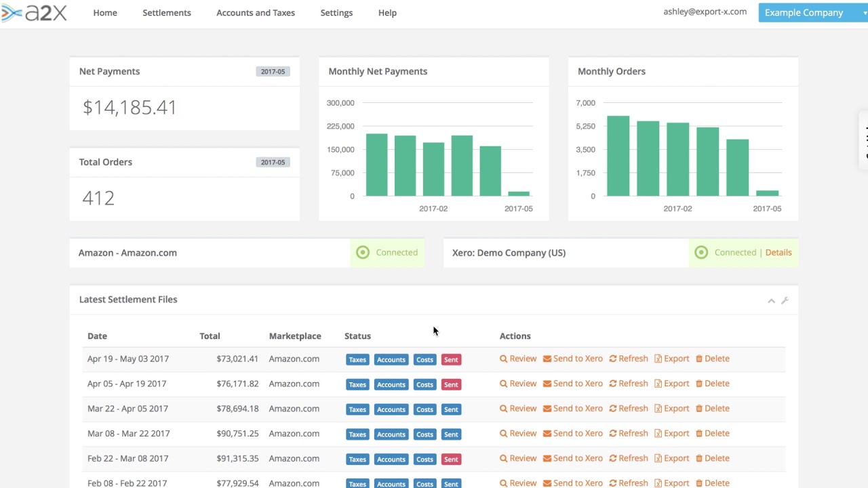
Task: Delete the Mar 08 - Mar 22 settlement
Action: tap(712, 433)
